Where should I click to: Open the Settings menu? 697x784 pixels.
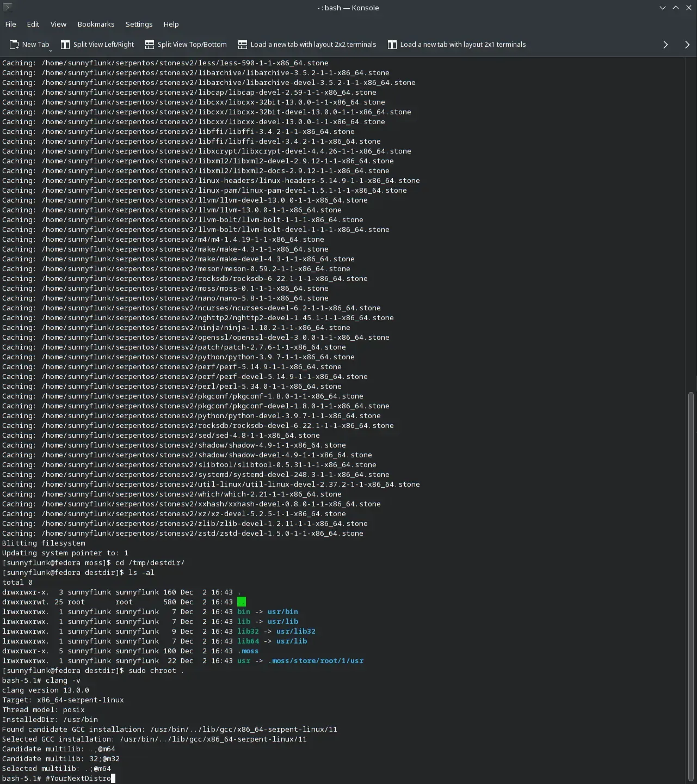[x=139, y=24]
